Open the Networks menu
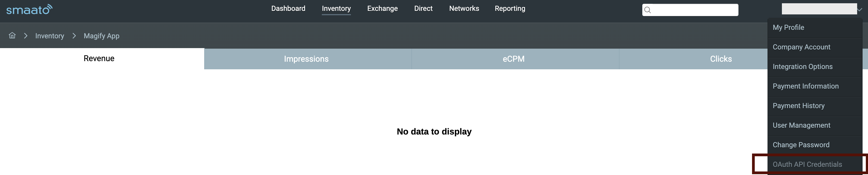This screenshot has height=175, width=868. point(464,8)
